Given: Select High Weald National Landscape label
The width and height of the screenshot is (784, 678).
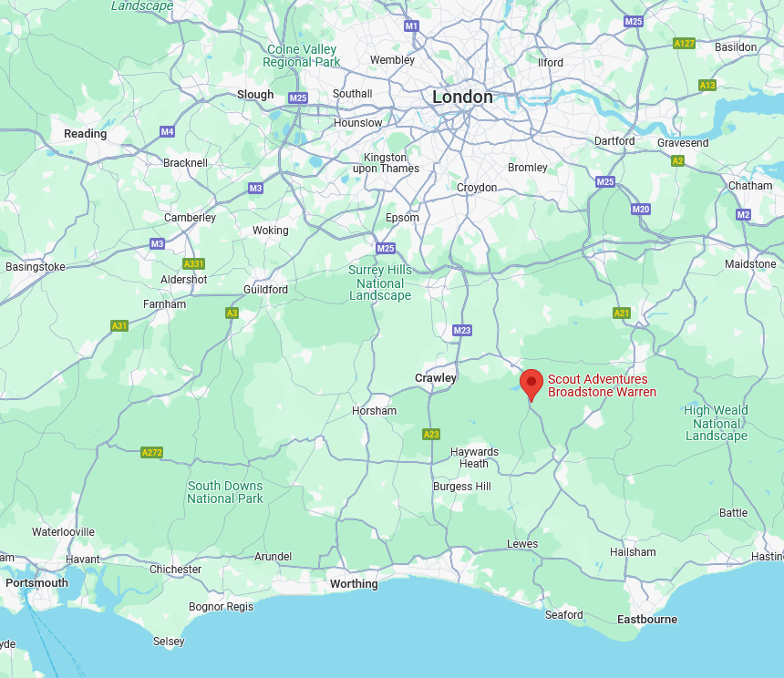Looking at the screenshot, I should 716,423.
